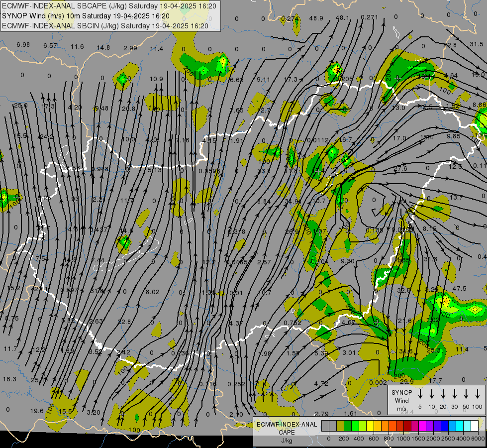
Task: Click the 3.01 value on the map
Action: [x=349, y=352]
